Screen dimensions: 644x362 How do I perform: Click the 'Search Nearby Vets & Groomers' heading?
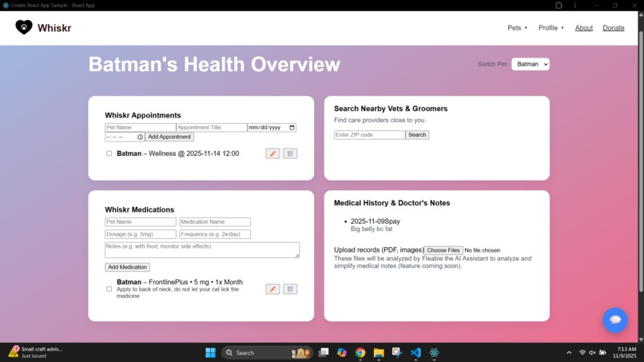click(391, 109)
